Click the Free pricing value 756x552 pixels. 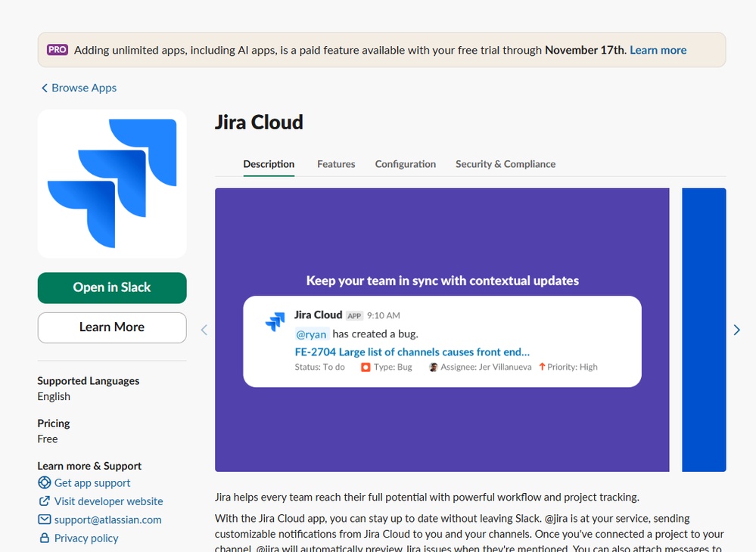pyautogui.click(x=47, y=439)
